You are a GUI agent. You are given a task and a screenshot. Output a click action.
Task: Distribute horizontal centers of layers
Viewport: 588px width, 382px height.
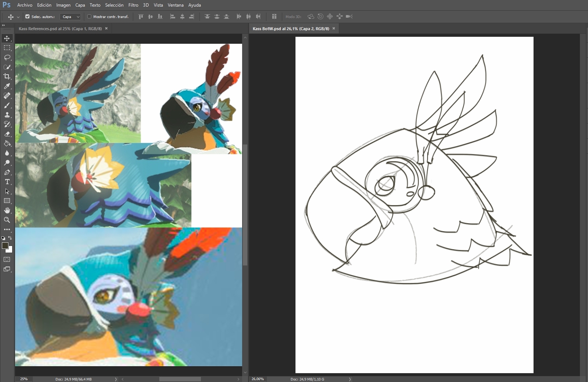coord(248,17)
